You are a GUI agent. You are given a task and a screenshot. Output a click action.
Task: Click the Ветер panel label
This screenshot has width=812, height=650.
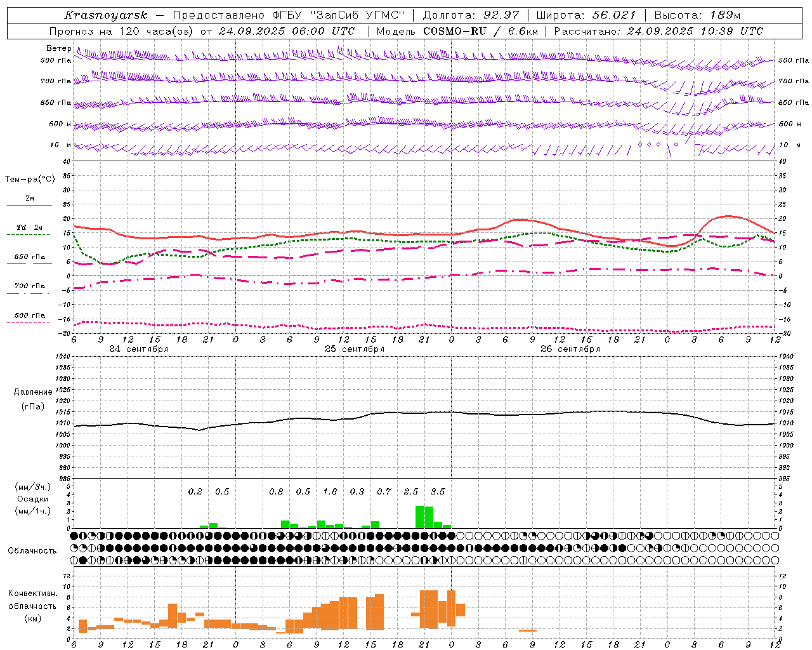click(x=58, y=48)
